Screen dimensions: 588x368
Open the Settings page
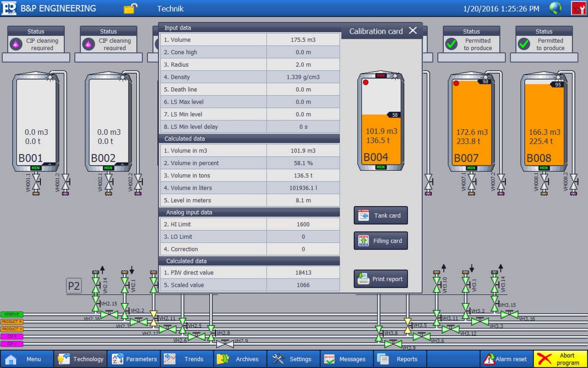click(293, 359)
